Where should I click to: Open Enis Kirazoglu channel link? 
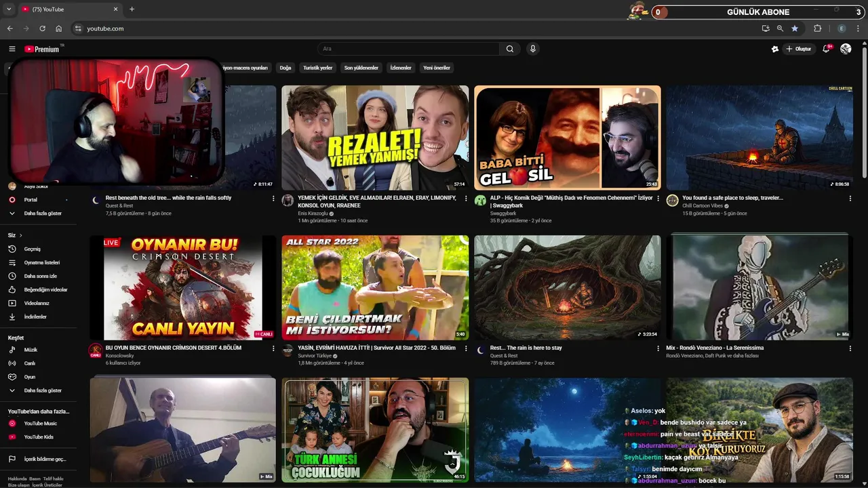313,213
